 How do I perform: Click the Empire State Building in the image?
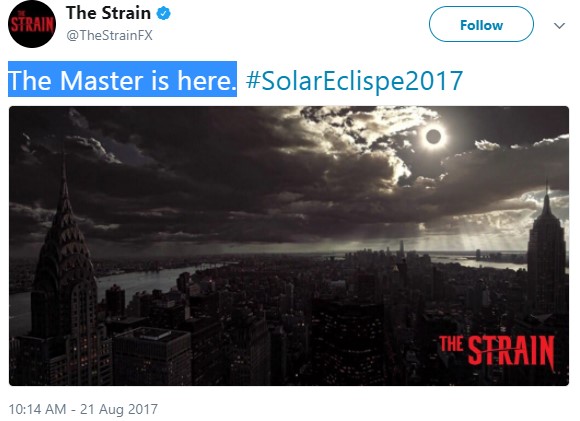point(547,252)
